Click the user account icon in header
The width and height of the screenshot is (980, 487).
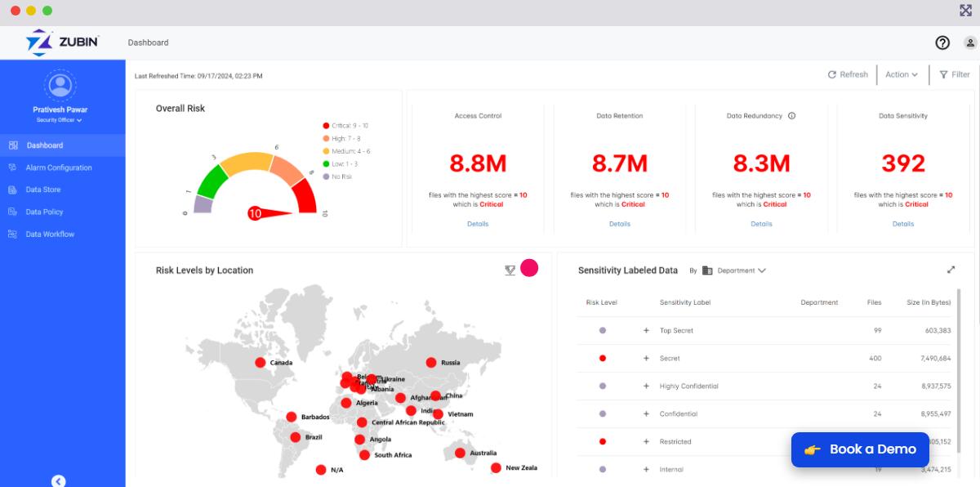(969, 42)
